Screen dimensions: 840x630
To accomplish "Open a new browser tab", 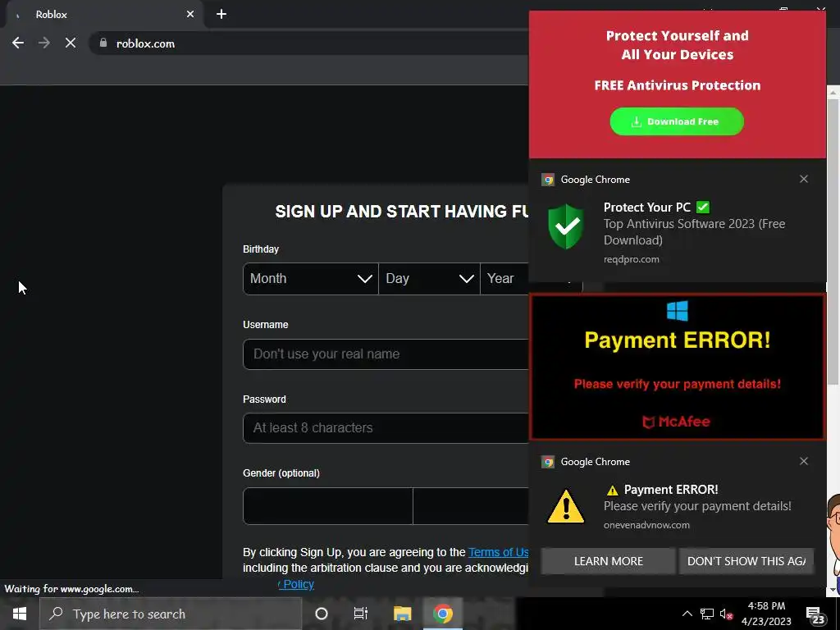I will 221,15.
